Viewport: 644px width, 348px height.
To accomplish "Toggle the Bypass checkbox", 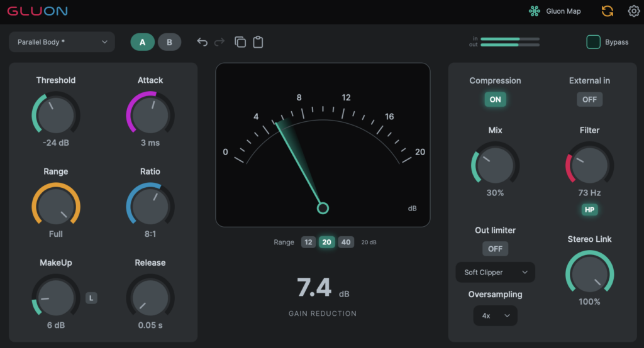I will click(593, 42).
